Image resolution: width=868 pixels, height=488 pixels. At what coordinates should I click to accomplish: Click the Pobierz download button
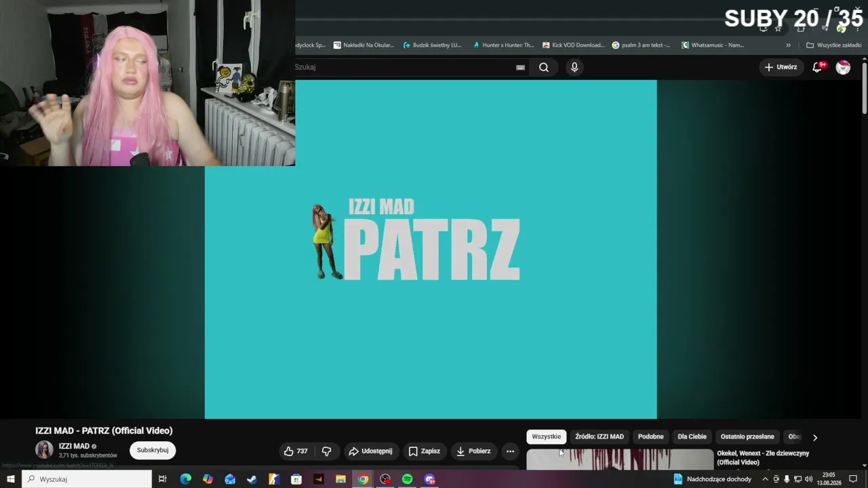click(473, 451)
